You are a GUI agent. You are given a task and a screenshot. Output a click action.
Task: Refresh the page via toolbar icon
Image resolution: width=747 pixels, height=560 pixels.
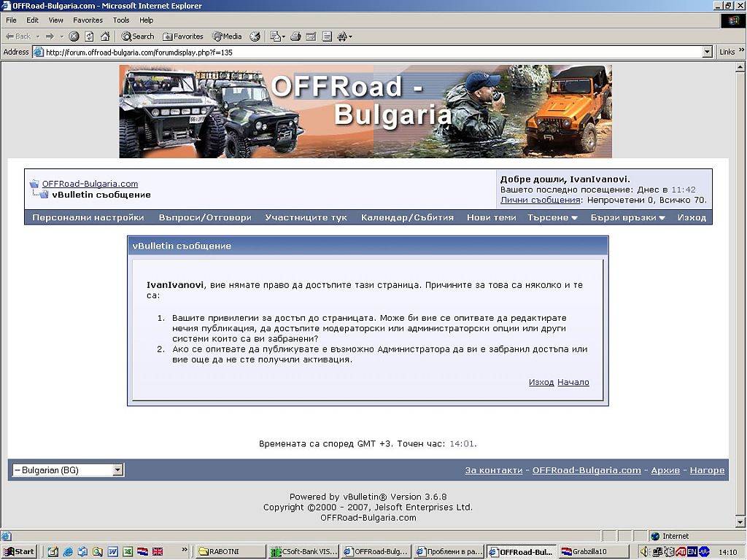tap(89, 36)
